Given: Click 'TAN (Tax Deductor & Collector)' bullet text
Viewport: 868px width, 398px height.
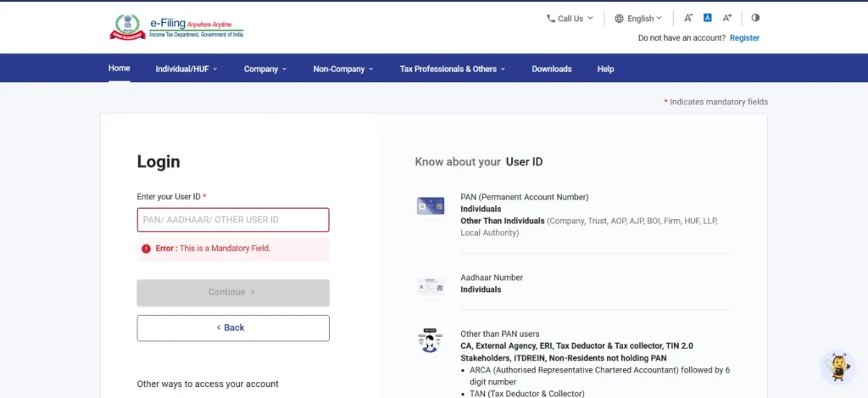Looking at the screenshot, I should pos(527,394).
